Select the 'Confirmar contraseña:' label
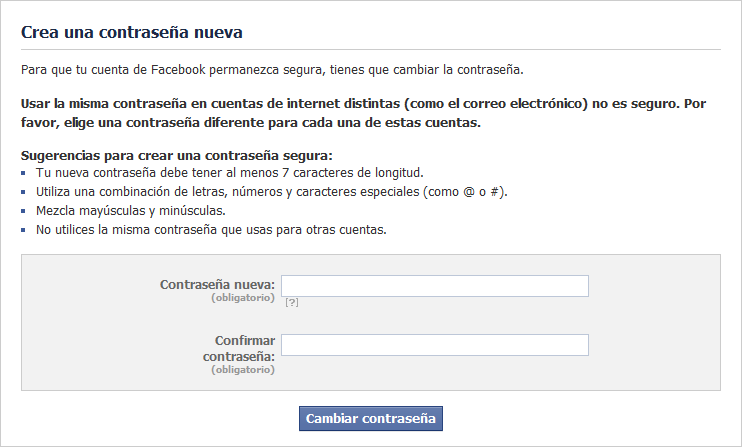This screenshot has height=447, width=742. click(239, 349)
